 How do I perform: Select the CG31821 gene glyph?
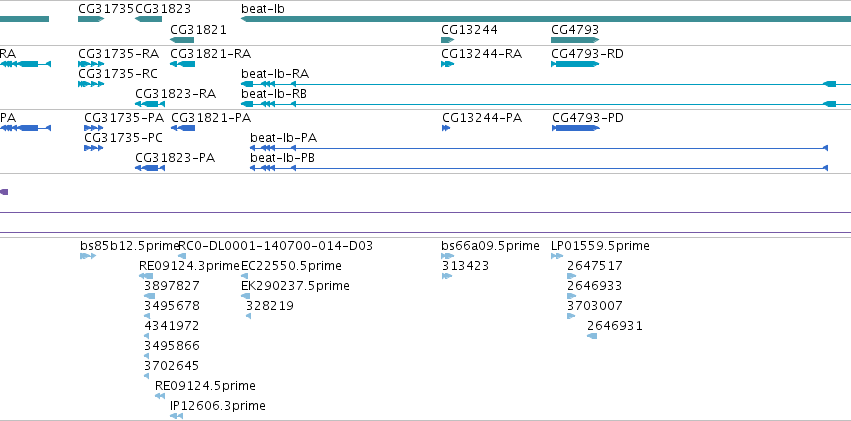(182, 40)
